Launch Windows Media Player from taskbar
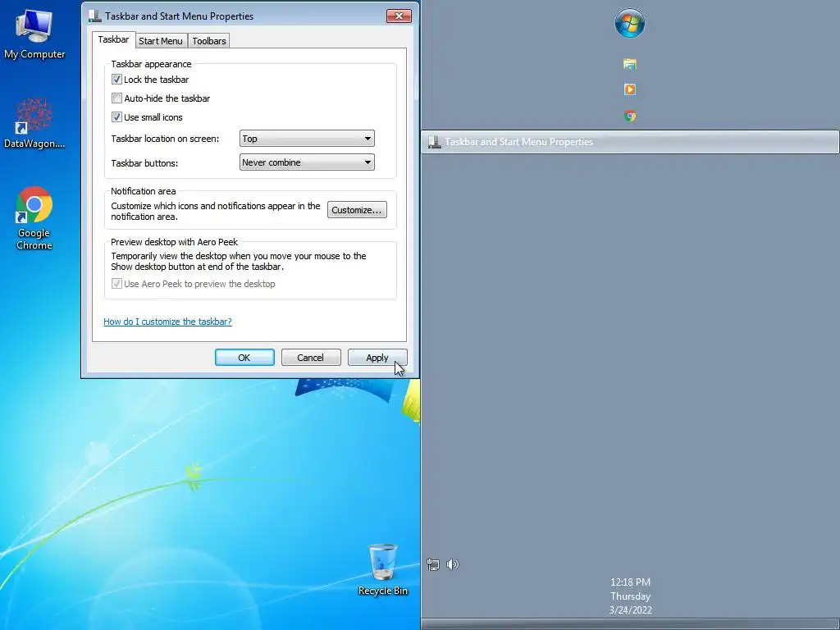Image resolution: width=840 pixels, height=630 pixels. click(x=630, y=89)
